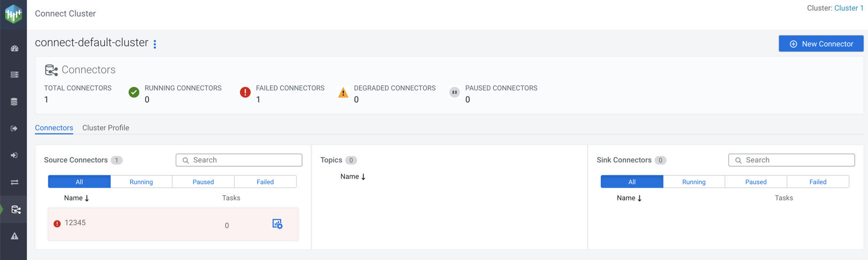Click the two-way arrows replication sidebar icon
Image resolution: width=868 pixels, height=260 pixels.
[14, 182]
